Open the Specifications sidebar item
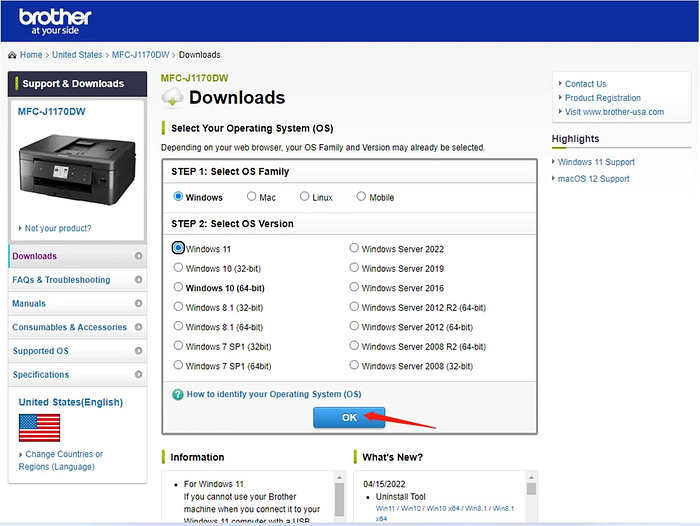The width and height of the screenshot is (700, 526). tap(77, 374)
